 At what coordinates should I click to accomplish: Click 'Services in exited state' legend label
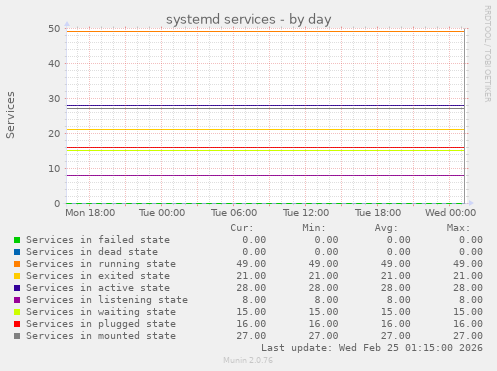pos(98,276)
